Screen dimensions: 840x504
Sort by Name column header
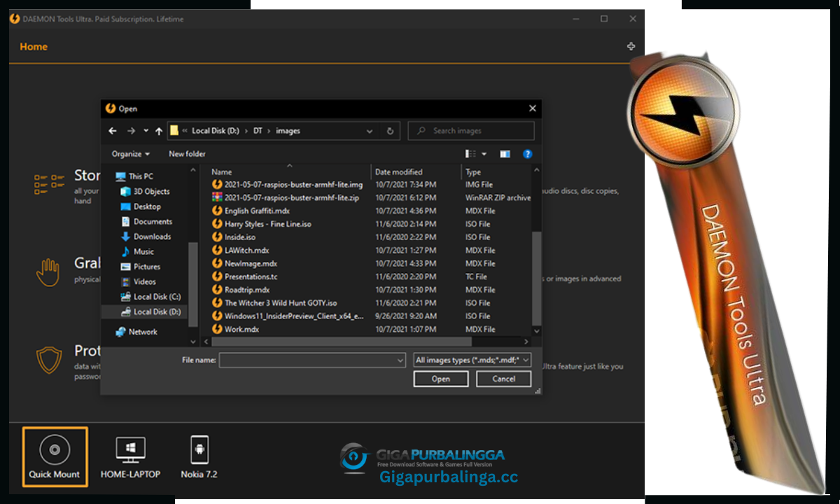point(221,172)
